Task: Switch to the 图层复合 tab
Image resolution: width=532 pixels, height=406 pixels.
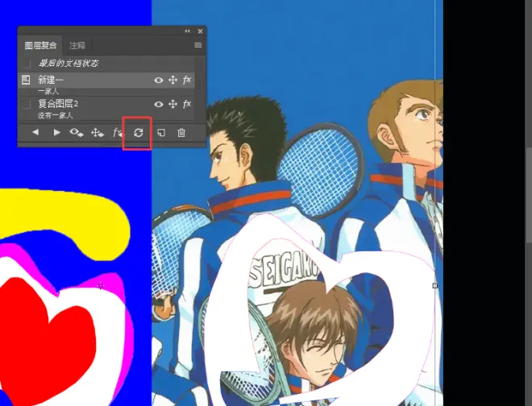Action: pos(40,45)
